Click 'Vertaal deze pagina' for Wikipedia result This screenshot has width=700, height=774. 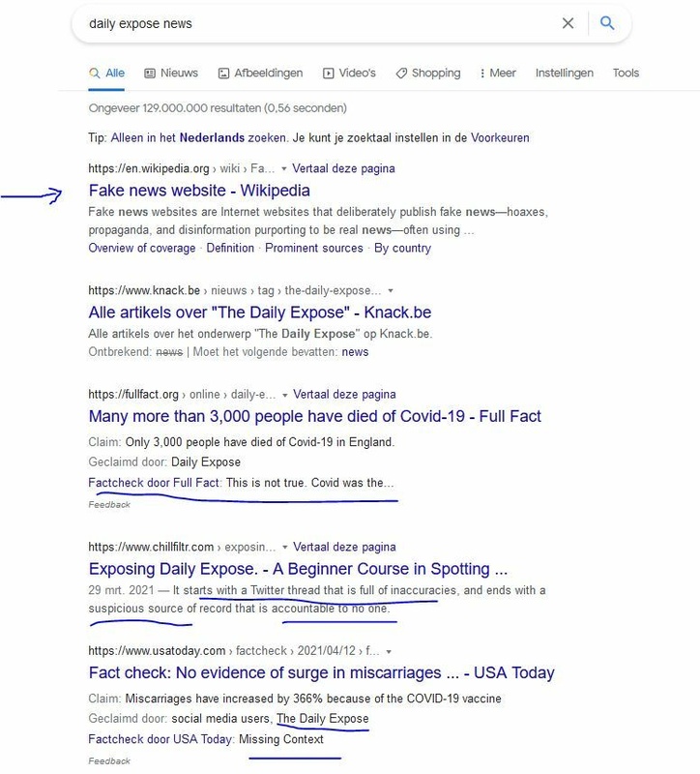pyautogui.click(x=343, y=168)
